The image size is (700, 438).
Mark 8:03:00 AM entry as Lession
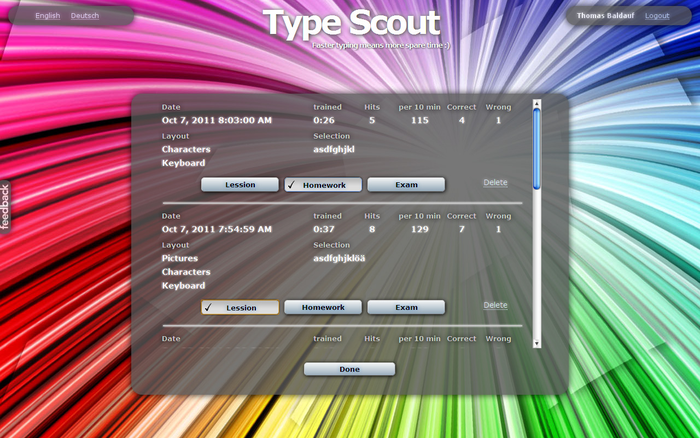[240, 185]
